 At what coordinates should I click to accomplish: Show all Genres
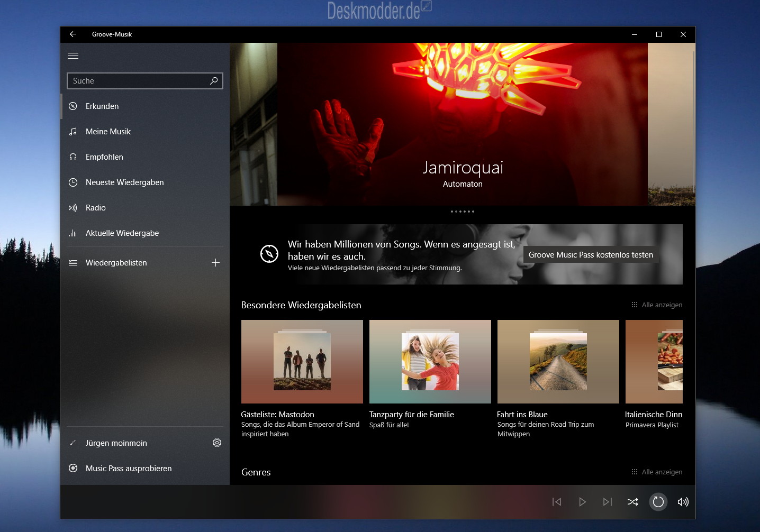point(657,472)
